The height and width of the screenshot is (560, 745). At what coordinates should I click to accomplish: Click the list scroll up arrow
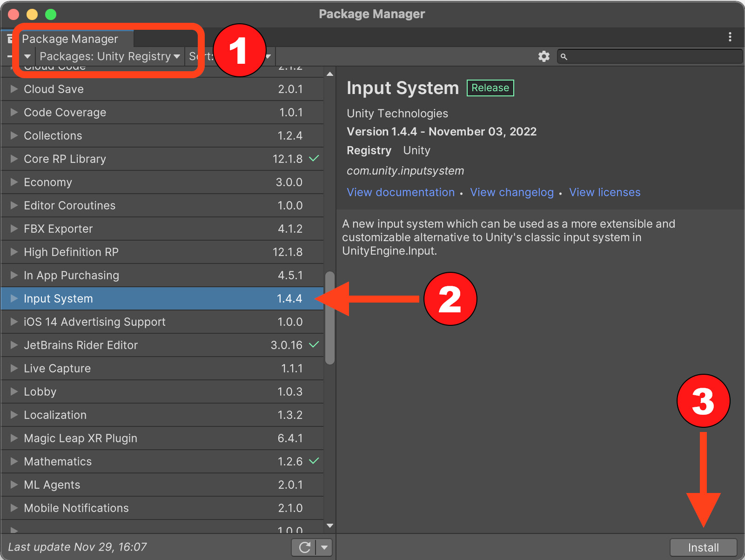[330, 74]
